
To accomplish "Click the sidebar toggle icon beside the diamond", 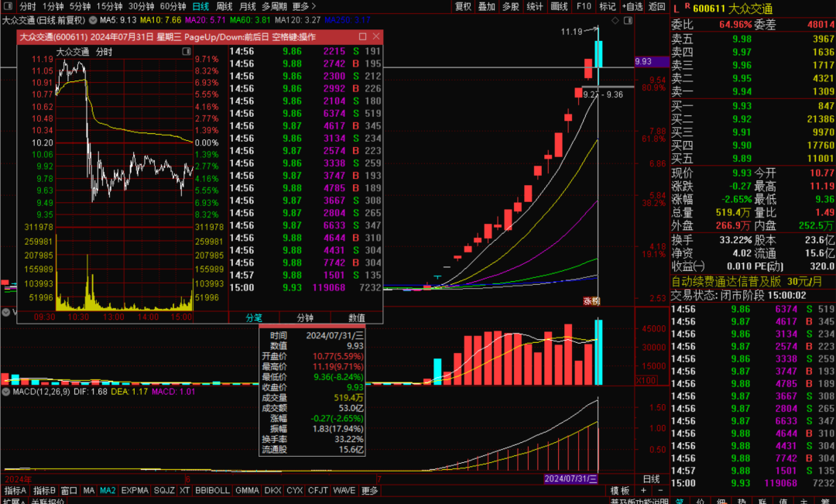I will click(x=628, y=20).
